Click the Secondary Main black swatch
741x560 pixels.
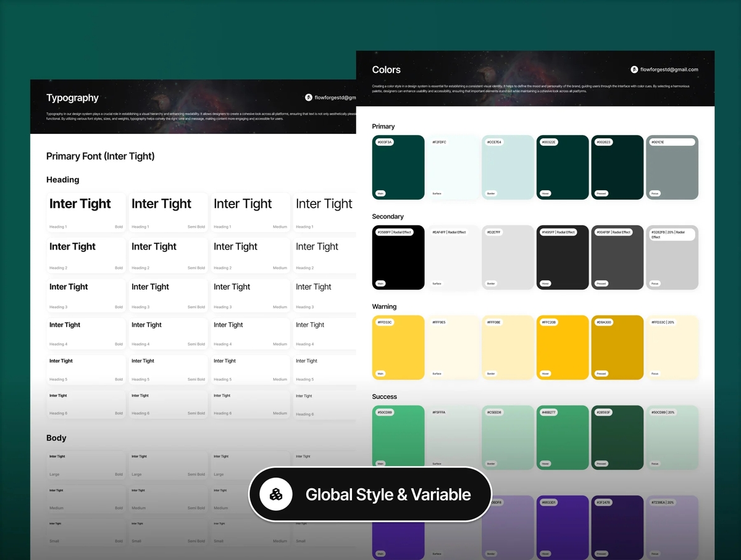(398, 257)
